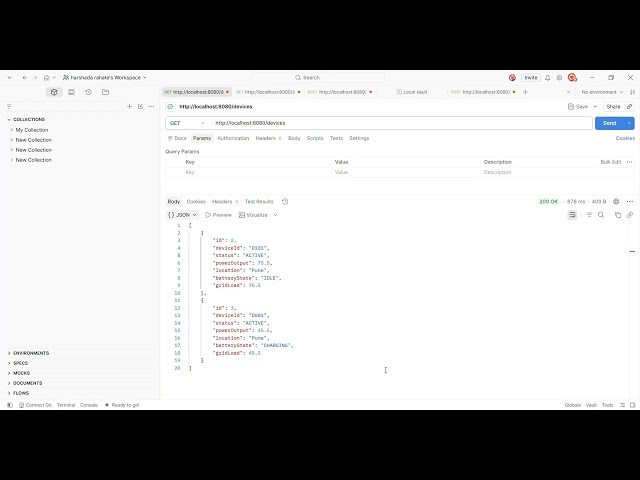The height and width of the screenshot is (480, 640).
Task: Open the response history clock icon
Action: 285,202
